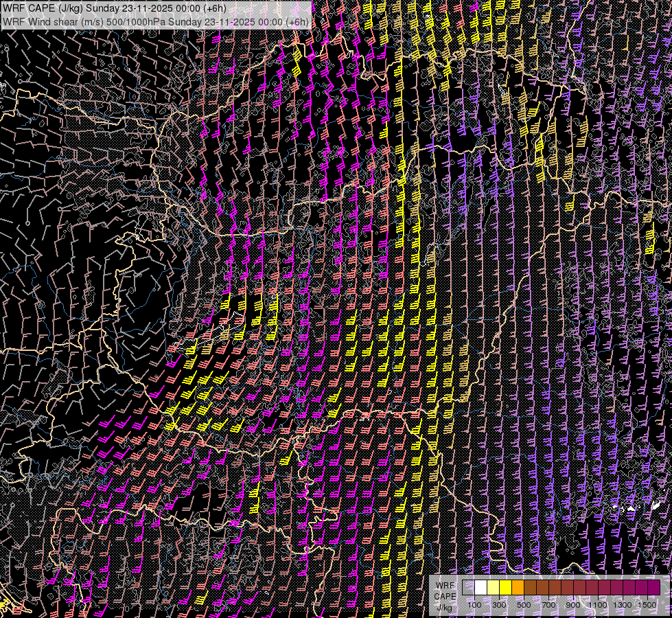Click the 300 value on legend scale

point(499,605)
